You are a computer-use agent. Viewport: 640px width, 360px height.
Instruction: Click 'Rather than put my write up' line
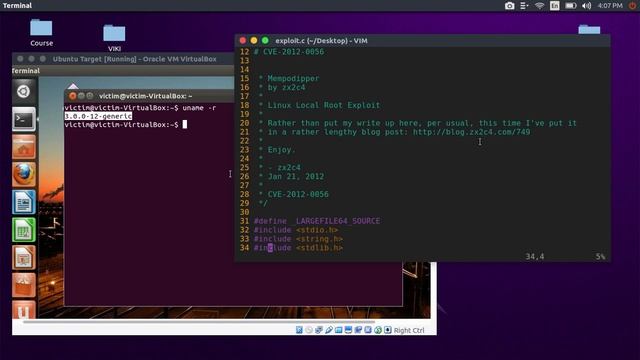coord(422,123)
